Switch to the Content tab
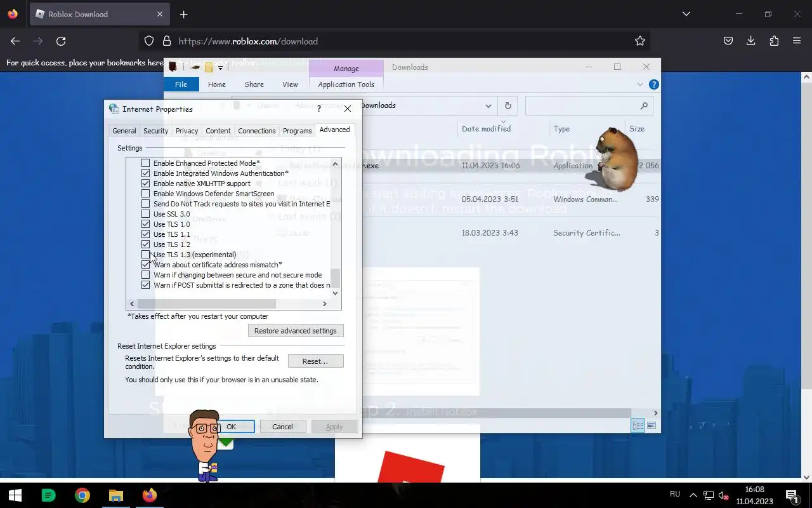The image size is (812, 508). [218, 131]
